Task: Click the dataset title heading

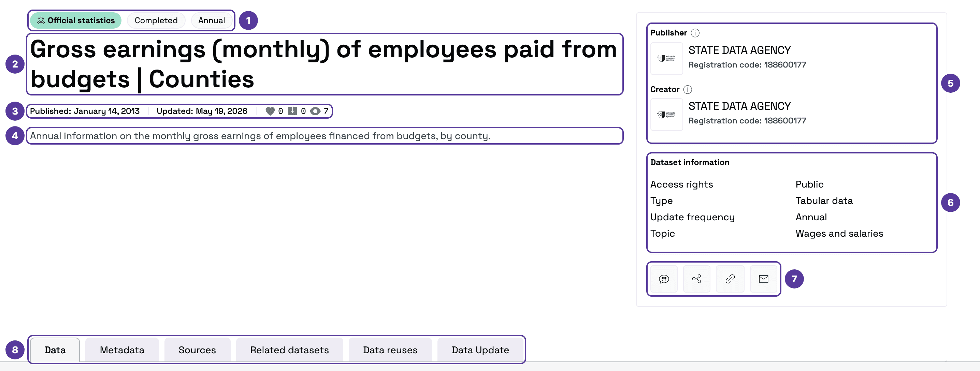Action: pyautogui.click(x=323, y=64)
